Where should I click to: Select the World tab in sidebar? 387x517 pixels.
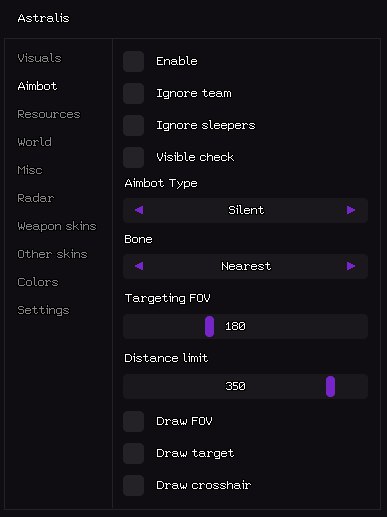(35, 142)
